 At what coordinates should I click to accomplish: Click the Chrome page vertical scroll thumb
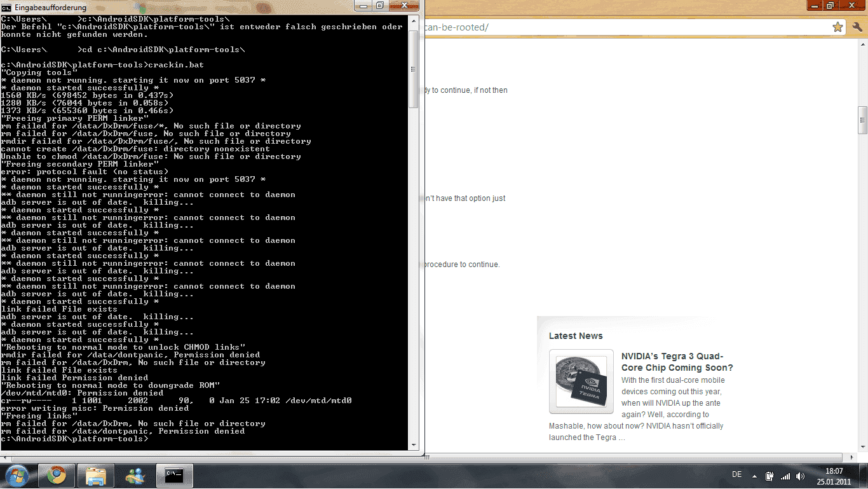click(862, 120)
